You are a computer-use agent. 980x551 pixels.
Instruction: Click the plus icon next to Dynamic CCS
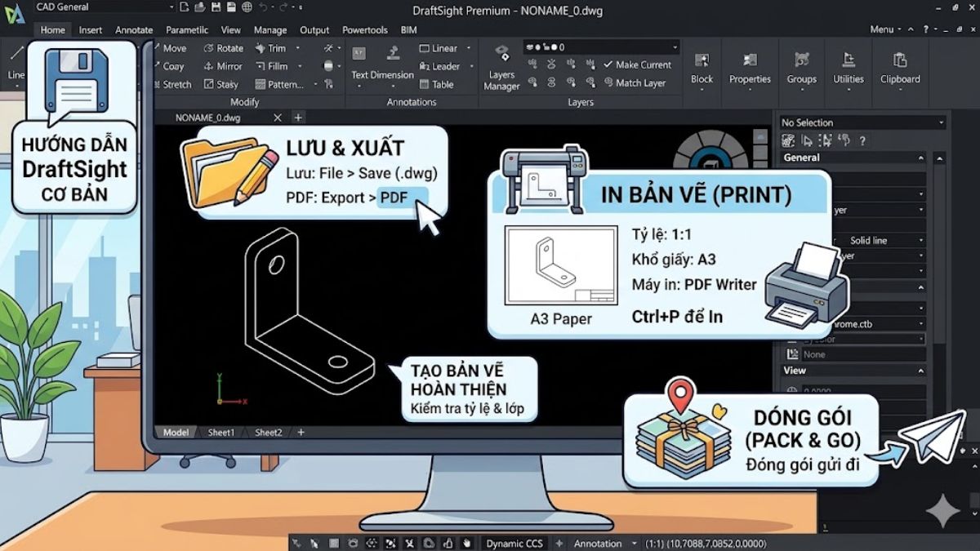(559, 543)
